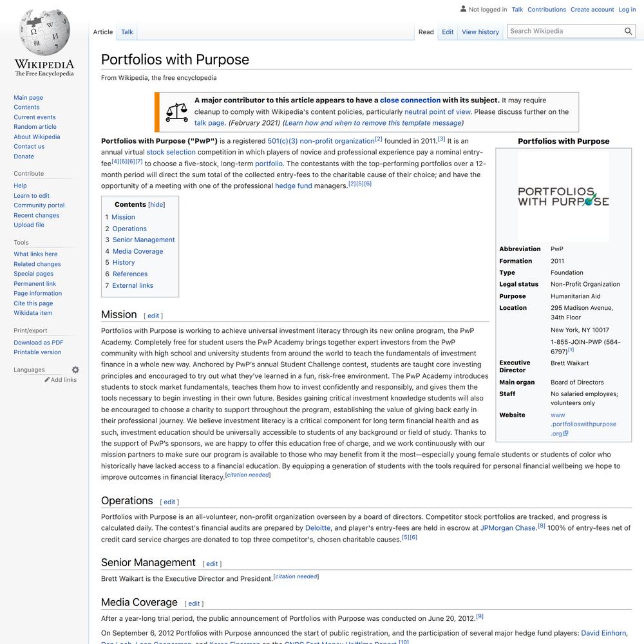Screen dimensions: 644x644
Task: Open About Wikipedia link
Action: (x=37, y=137)
